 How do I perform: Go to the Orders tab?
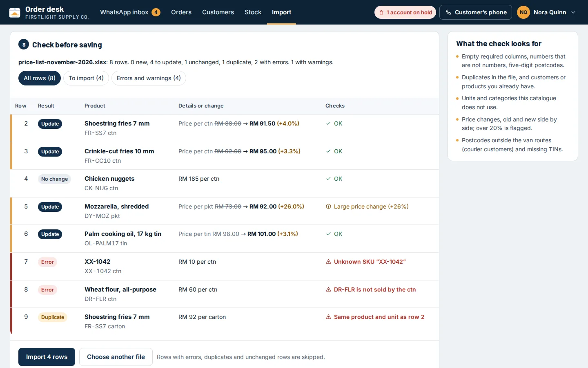pos(181,12)
